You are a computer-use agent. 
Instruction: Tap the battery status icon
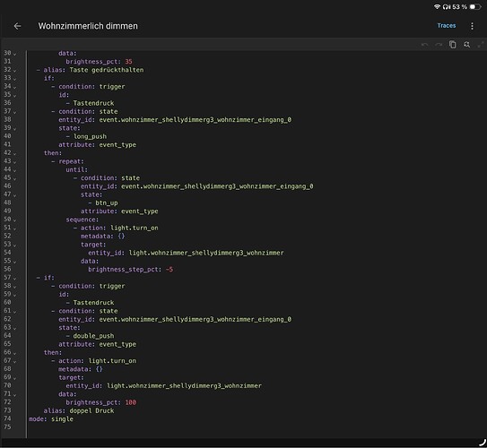tap(475, 6)
